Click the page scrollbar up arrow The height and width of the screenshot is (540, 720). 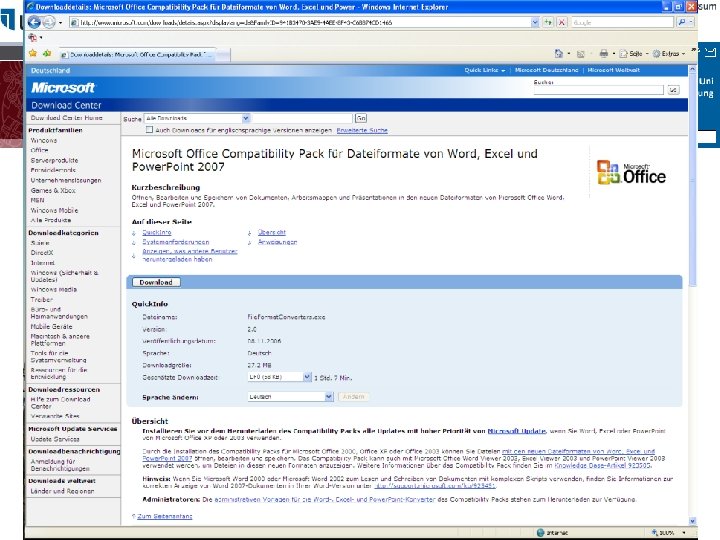(692, 69)
